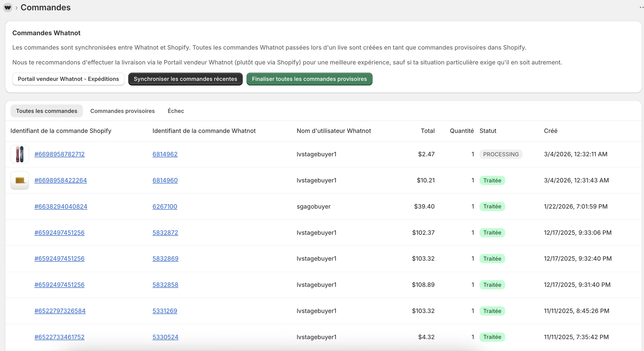Click the PROCESSING status badge

tap(501, 154)
